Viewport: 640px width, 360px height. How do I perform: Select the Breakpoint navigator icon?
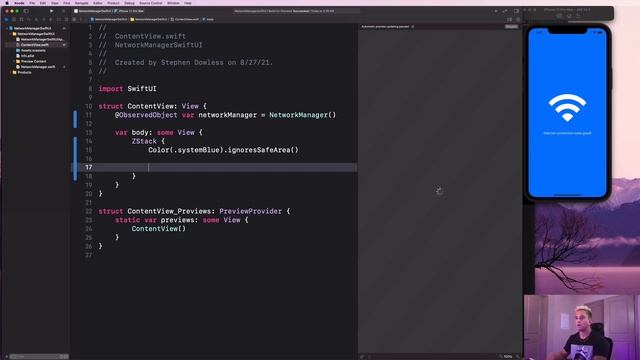click(x=58, y=19)
